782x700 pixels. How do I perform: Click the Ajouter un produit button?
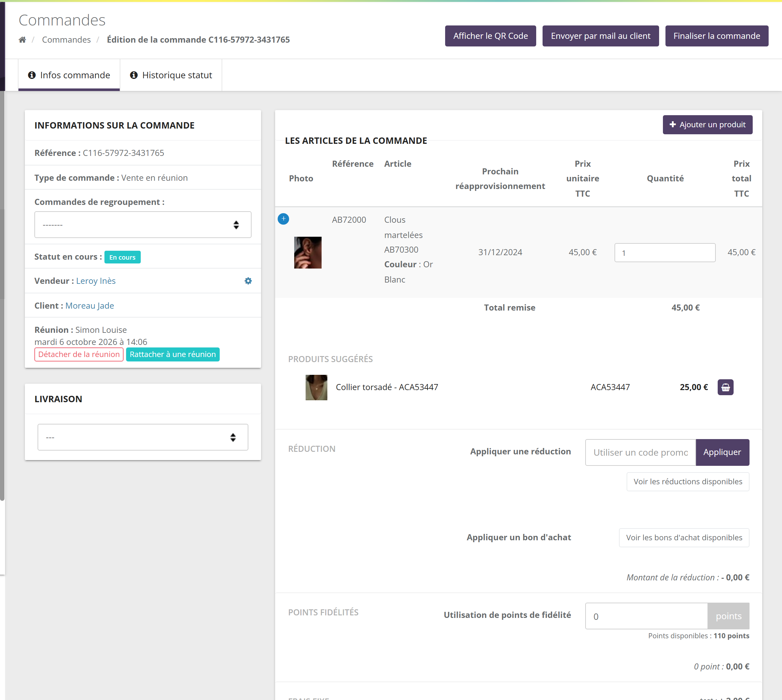(707, 125)
